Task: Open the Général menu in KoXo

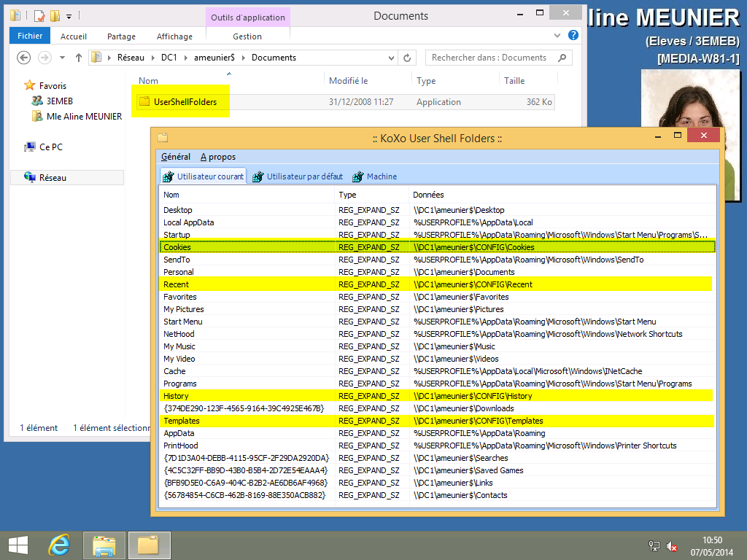Action: point(175,157)
